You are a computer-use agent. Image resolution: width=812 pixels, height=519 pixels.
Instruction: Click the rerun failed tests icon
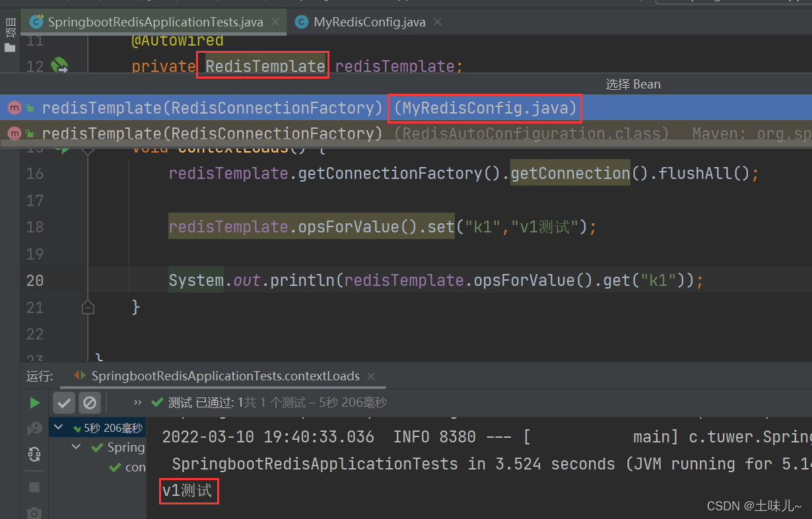pyautogui.click(x=34, y=429)
